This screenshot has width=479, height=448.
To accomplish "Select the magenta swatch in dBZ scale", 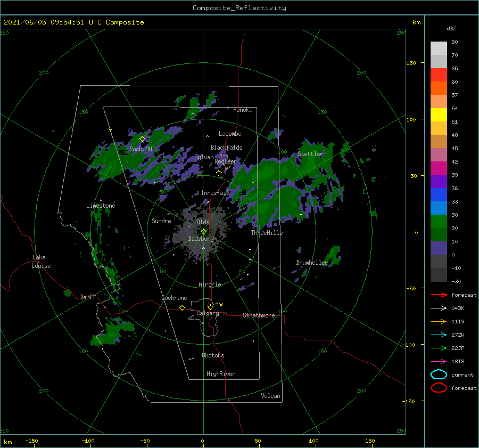I will click(x=439, y=168).
